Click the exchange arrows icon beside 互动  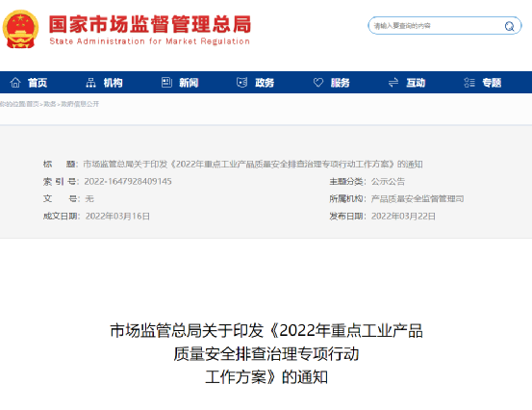pyautogui.click(x=393, y=83)
